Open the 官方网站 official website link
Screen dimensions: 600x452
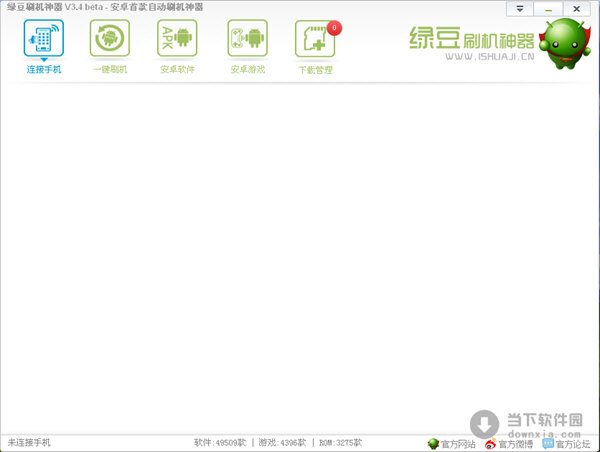(458, 444)
